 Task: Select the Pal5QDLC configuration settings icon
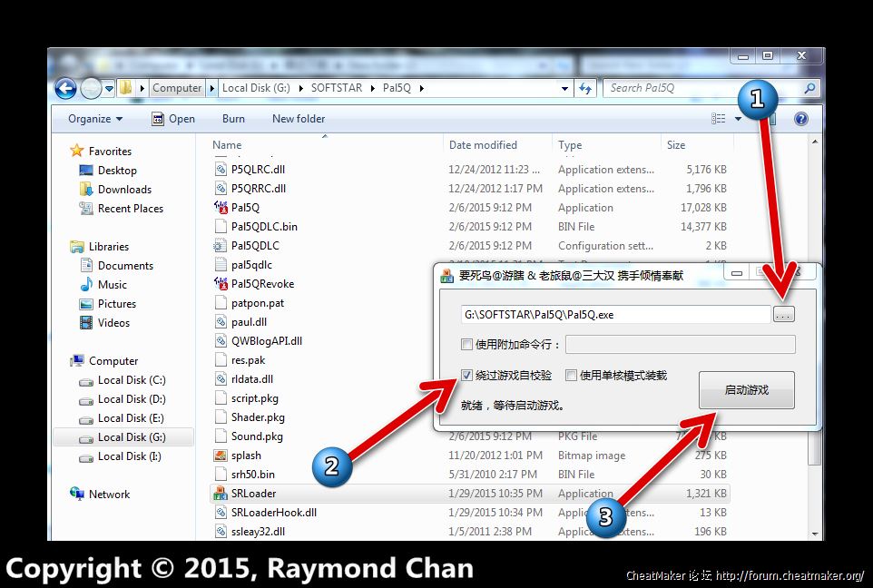[221, 246]
